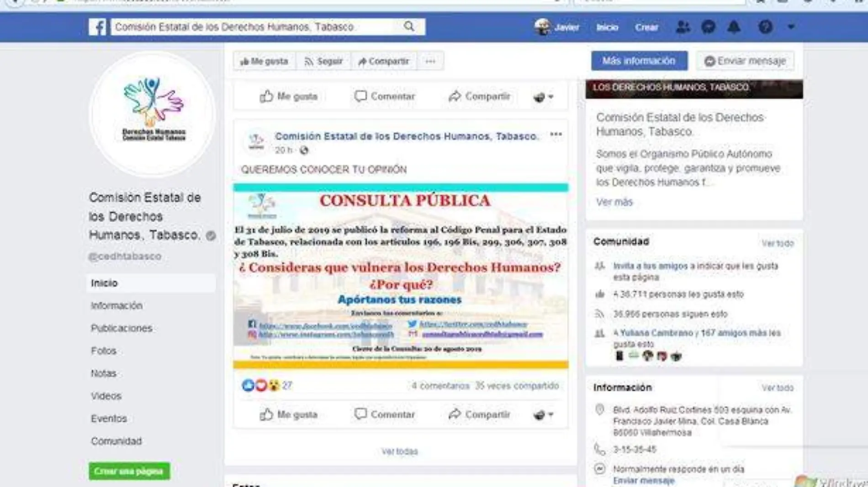Open the notifications bell icon
This screenshot has height=487, width=868.
[734, 27]
